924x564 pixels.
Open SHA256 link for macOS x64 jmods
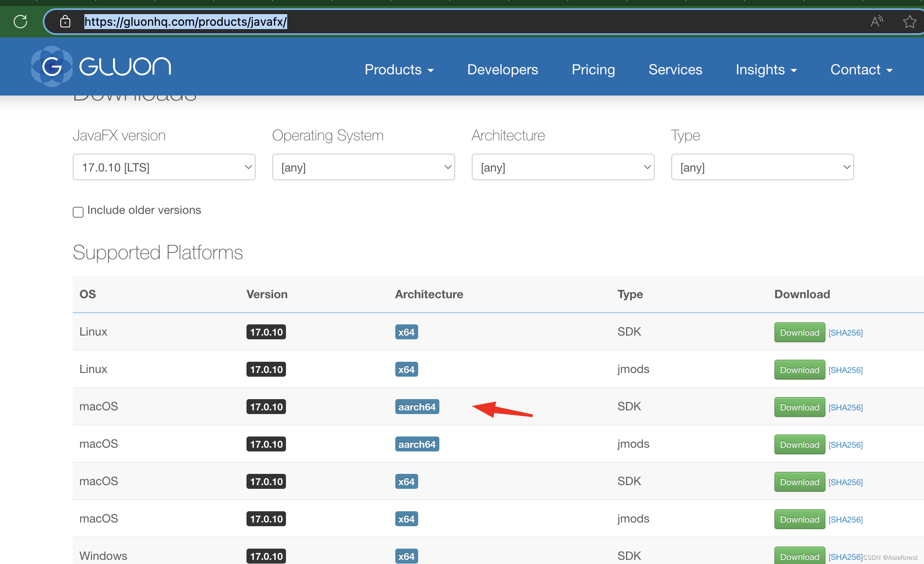(x=845, y=520)
